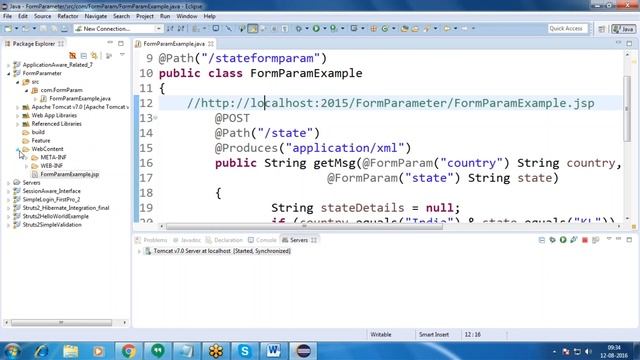Select the Servers project
Image resolution: width=640 pixels, height=360 pixels.
tap(31, 182)
